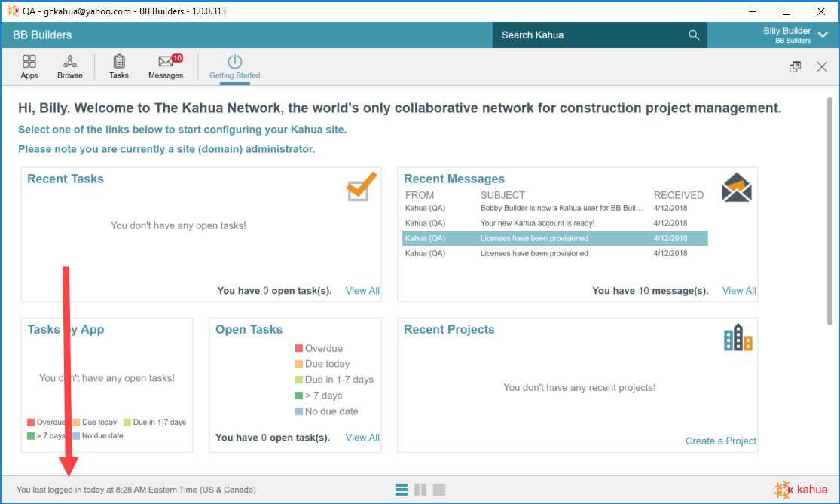Click the vertical scrollbar on the right
840x504 pixels.
[x=829, y=211]
